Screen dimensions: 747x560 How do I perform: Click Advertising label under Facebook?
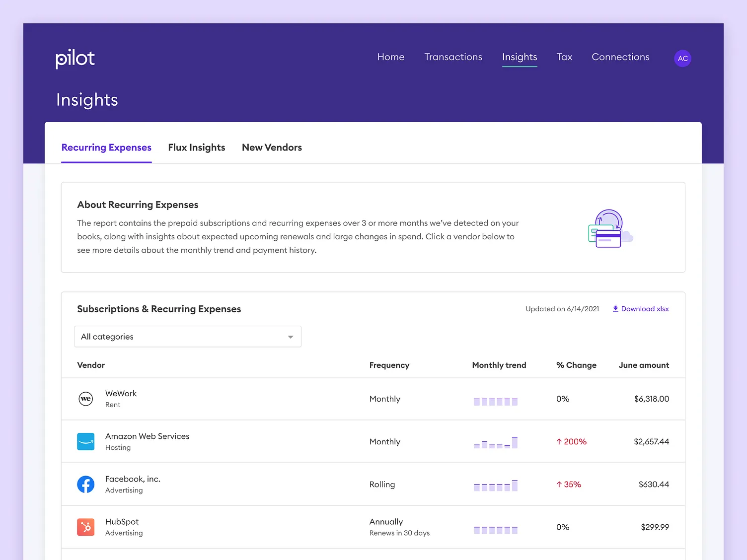[124, 490]
